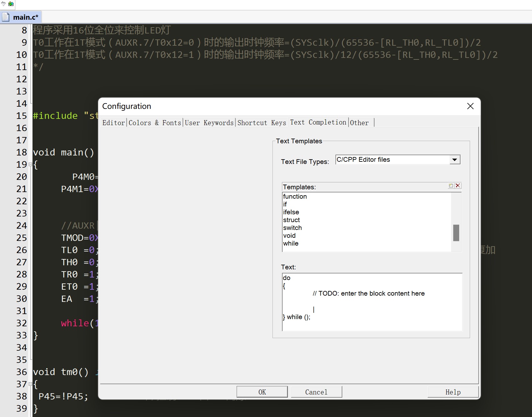The image size is (532, 417).
Task: Switch to the Editor tab
Action: click(113, 123)
